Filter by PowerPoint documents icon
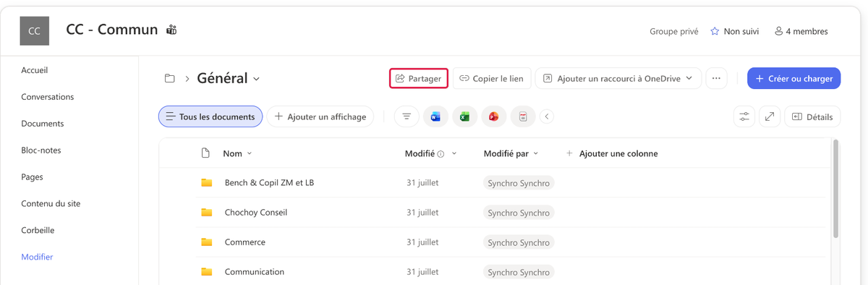The image size is (868, 285). coord(494,116)
